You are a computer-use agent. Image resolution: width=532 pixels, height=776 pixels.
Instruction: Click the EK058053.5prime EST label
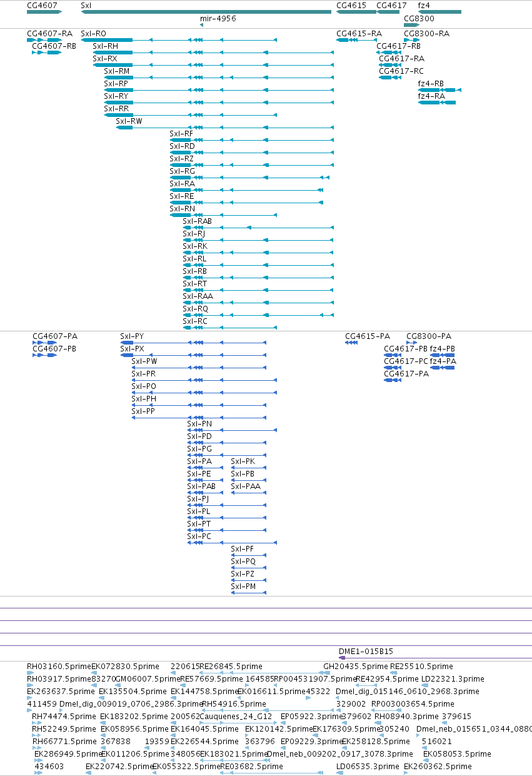coord(457,754)
